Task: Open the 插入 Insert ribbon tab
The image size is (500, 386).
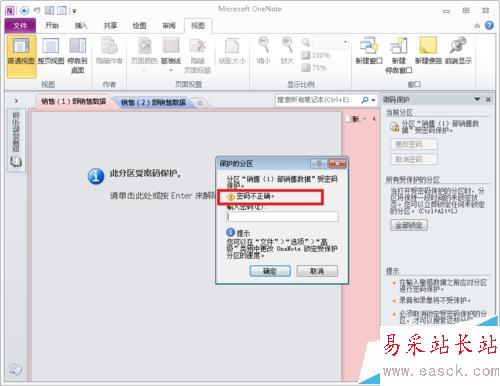Action: pos(81,26)
